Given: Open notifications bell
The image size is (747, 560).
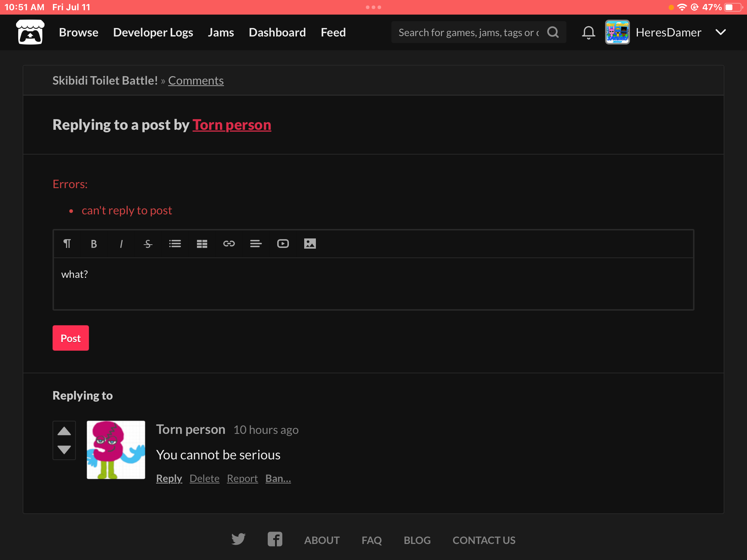Looking at the screenshot, I should coord(588,32).
